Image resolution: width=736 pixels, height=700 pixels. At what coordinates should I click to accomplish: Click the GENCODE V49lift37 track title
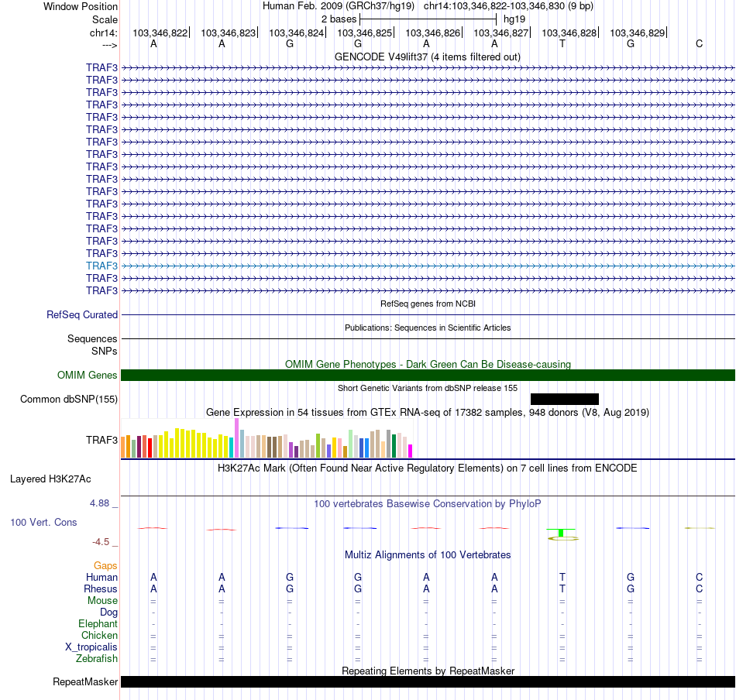427,57
